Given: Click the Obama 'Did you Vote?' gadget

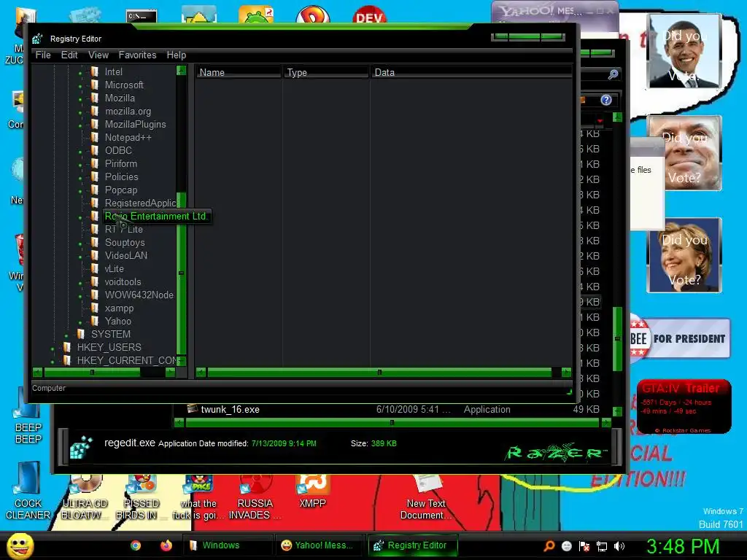Looking at the screenshot, I should click(684, 51).
